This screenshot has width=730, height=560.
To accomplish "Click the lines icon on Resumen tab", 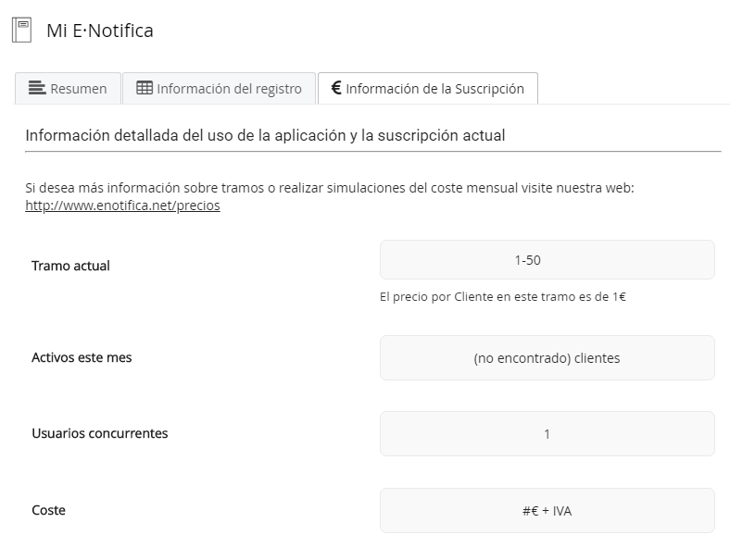I will click(37, 89).
